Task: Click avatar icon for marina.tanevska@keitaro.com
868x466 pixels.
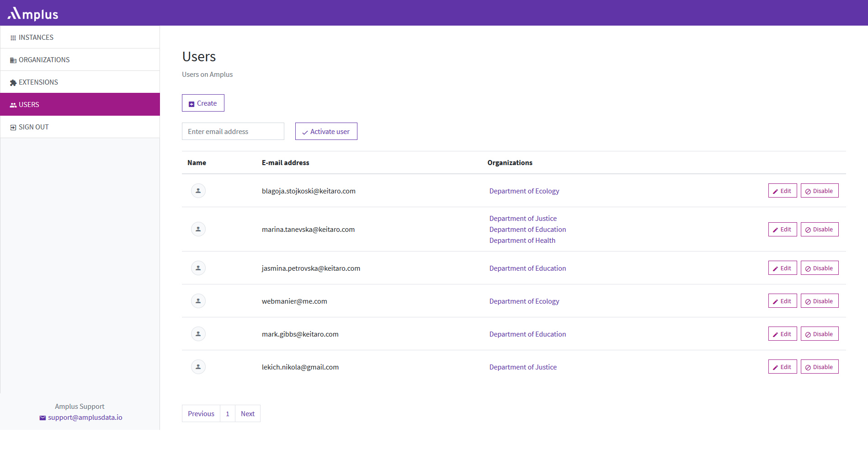Action: pos(198,229)
